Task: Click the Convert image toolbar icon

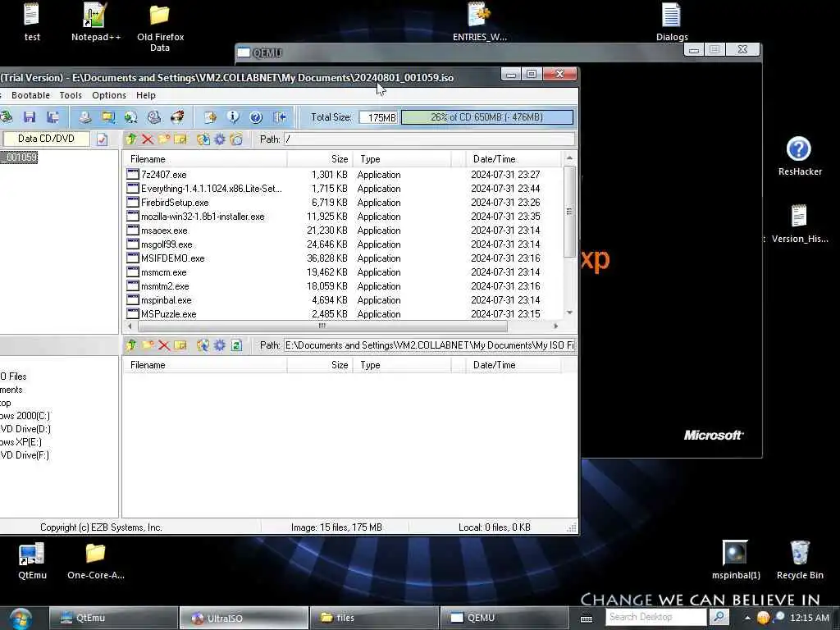Action: (x=130, y=116)
